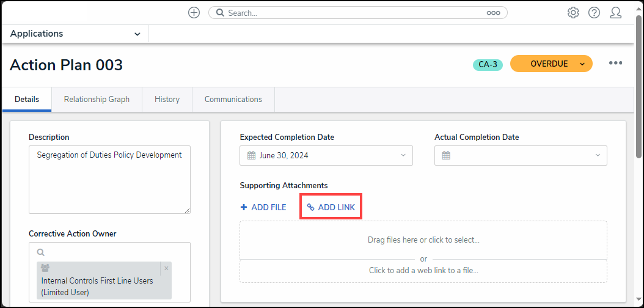Open the help question mark icon

[594, 13]
